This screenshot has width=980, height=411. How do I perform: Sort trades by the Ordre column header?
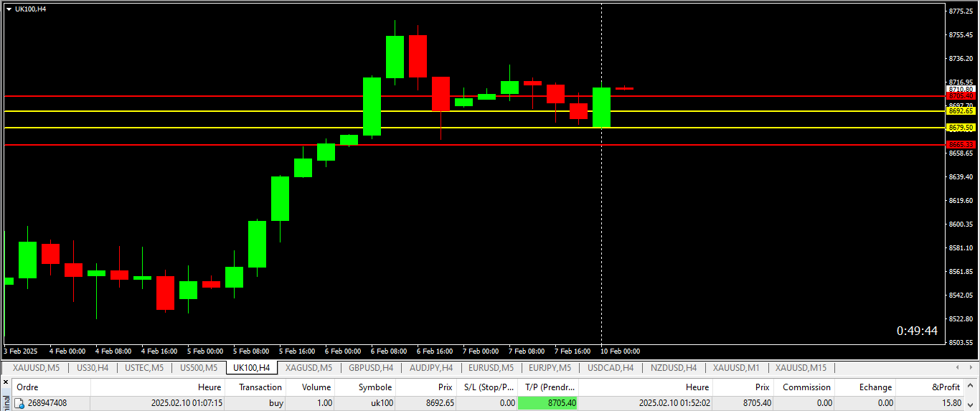pos(27,387)
